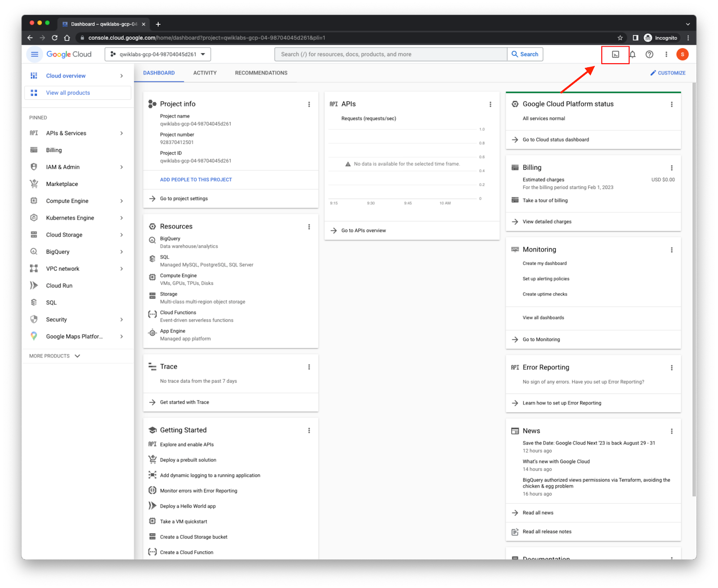This screenshot has height=588, width=718.
Task: Click ADD PEOPLE TO THIS PROJECT
Action: click(196, 180)
